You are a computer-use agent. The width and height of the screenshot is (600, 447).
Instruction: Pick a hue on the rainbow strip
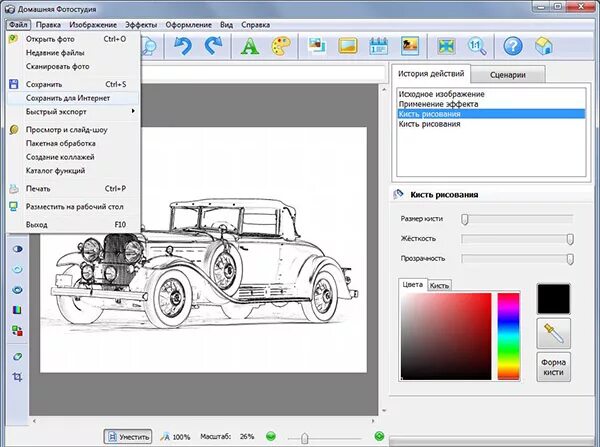pyautogui.click(x=508, y=336)
